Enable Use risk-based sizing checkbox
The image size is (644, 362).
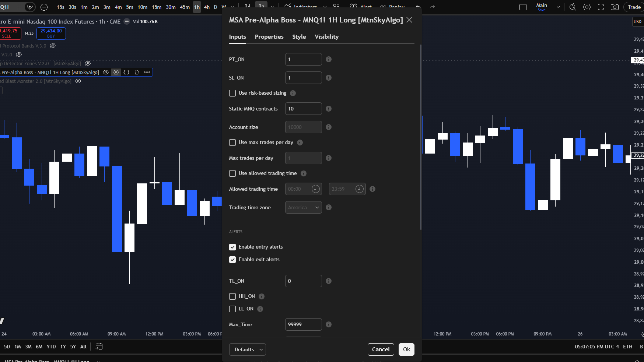[x=232, y=93]
